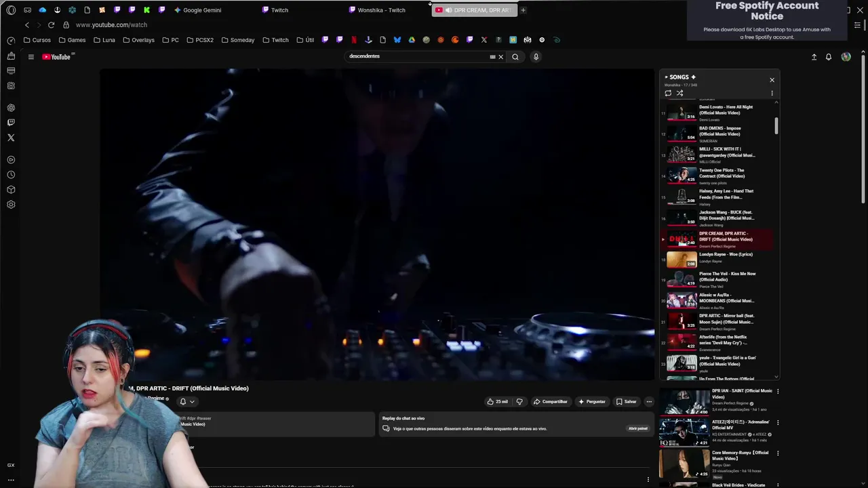This screenshot has height=488, width=868.
Task: Go back in browser history
Action: coord(27,25)
